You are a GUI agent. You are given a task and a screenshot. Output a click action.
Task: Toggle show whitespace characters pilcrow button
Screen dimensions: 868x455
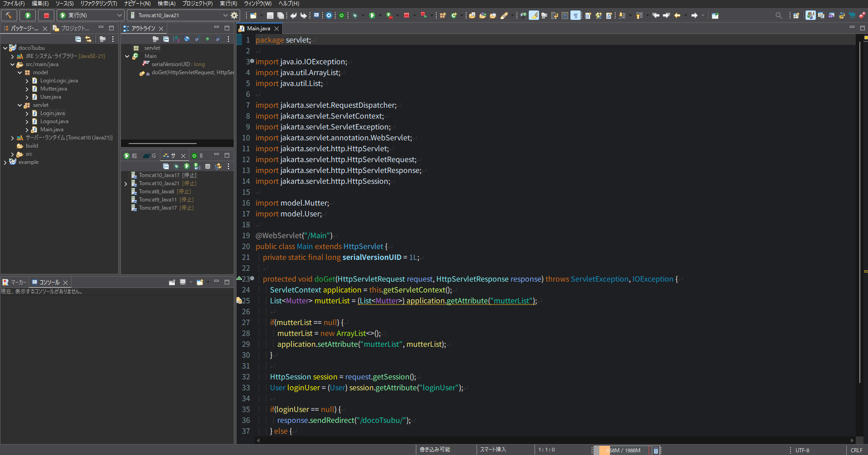(x=575, y=15)
